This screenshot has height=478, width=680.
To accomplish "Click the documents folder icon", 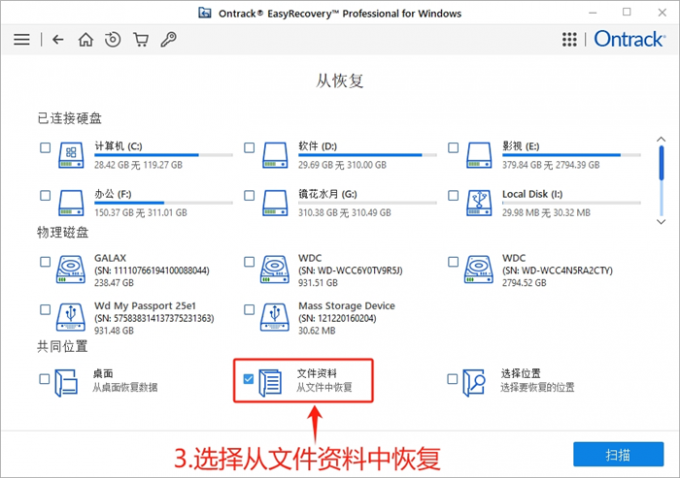I will [270, 383].
